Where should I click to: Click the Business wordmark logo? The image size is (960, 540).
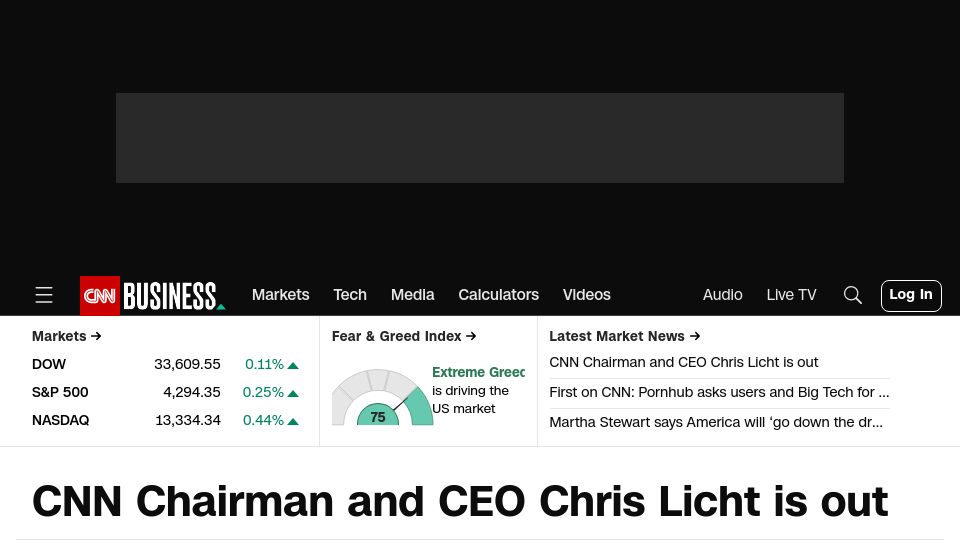tap(174, 296)
